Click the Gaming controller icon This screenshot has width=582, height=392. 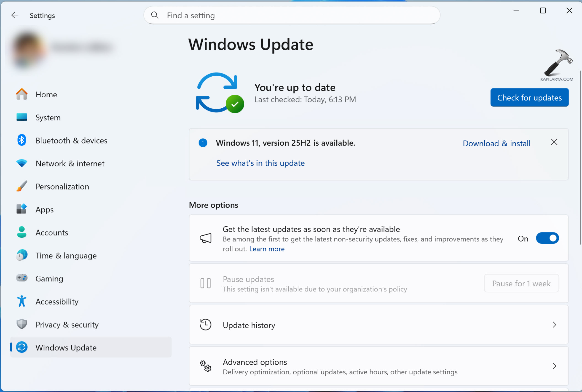pyautogui.click(x=21, y=278)
